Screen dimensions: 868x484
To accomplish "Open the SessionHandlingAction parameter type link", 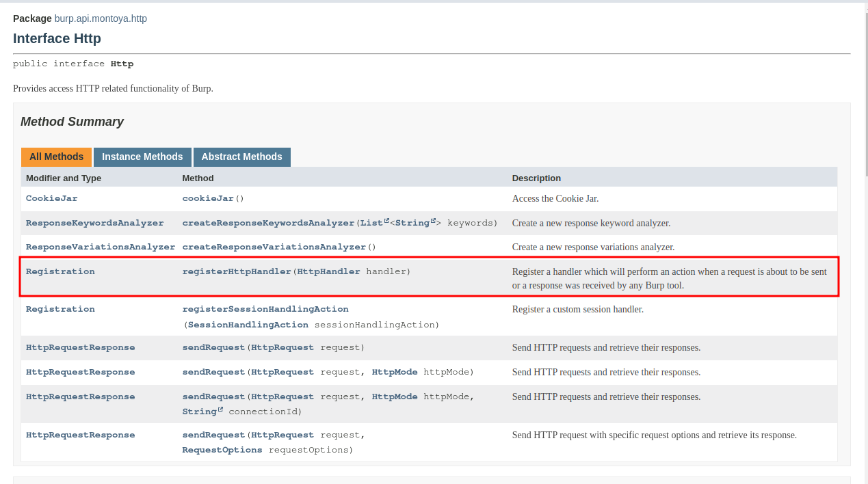I will tap(248, 325).
